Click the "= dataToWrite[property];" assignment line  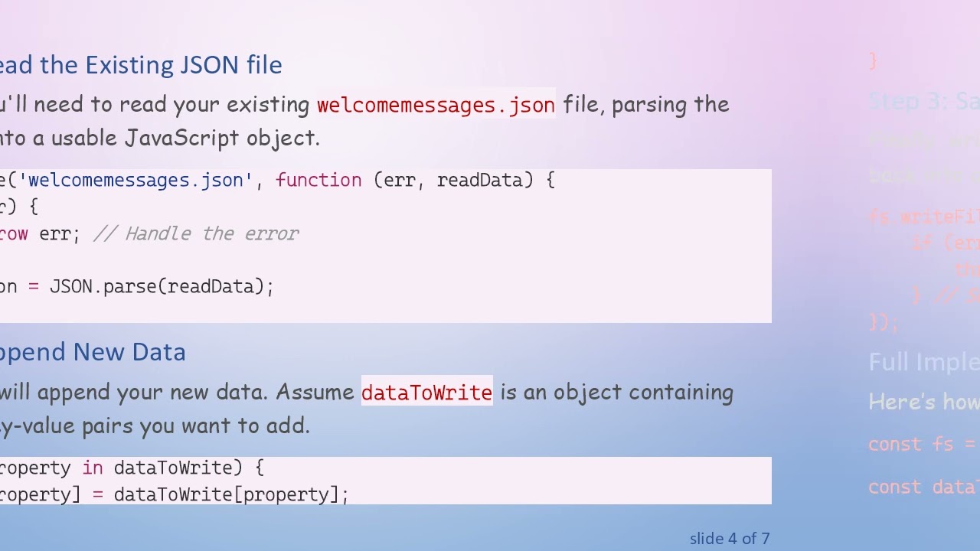[220, 494]
